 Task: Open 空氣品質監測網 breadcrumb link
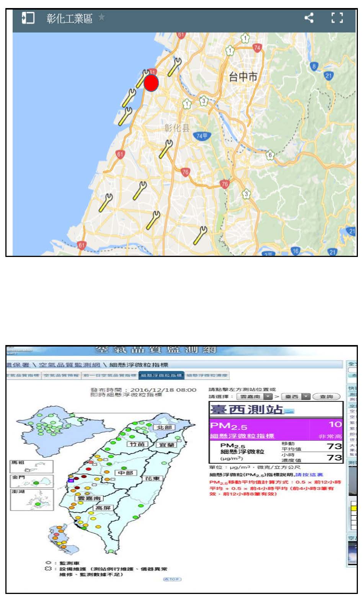[x=69, y=365]
